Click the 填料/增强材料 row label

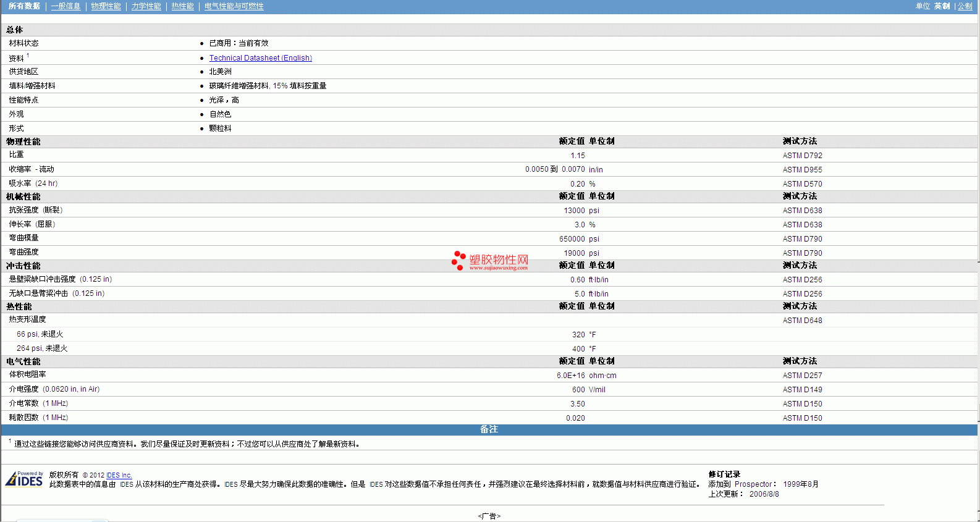click(x=32, y=86)
